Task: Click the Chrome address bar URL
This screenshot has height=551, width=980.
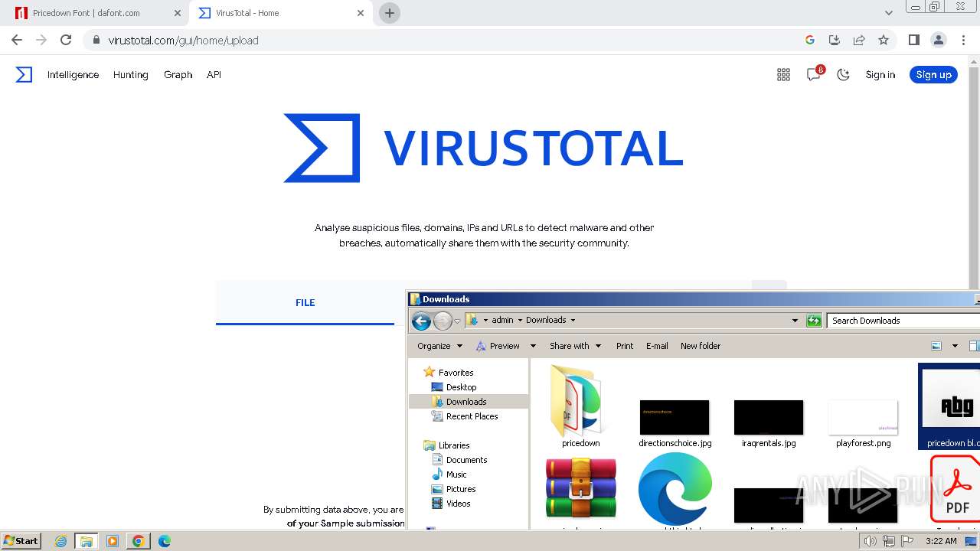Action: pyautogui.click(x=183, y=41)
